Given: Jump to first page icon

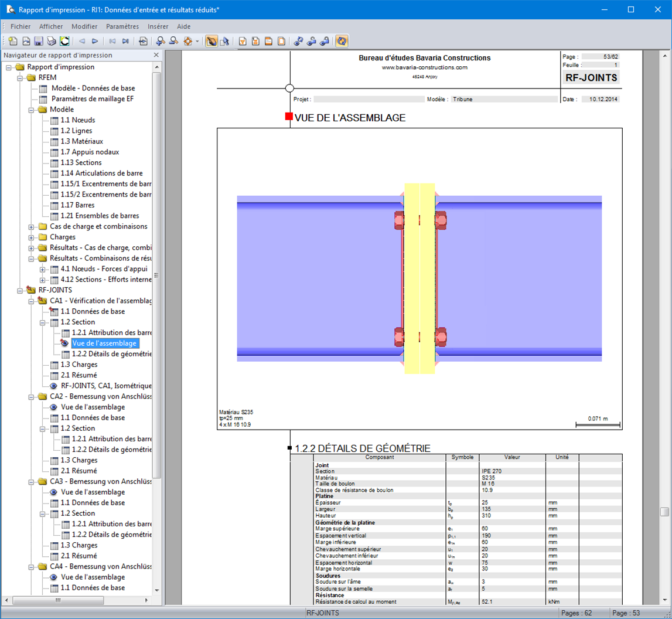Looking at the screenshot, I should [112, 41].
